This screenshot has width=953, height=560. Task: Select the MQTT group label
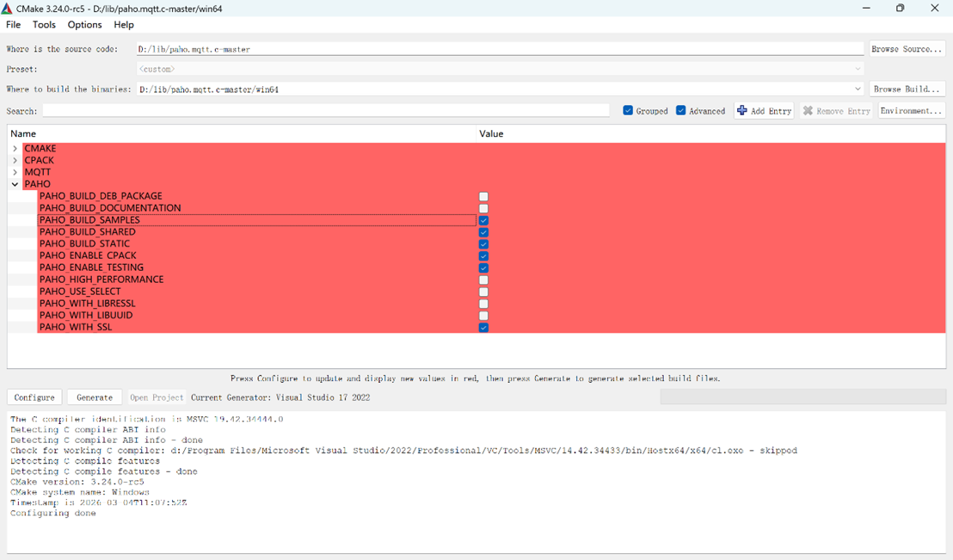tap(37, 172)
